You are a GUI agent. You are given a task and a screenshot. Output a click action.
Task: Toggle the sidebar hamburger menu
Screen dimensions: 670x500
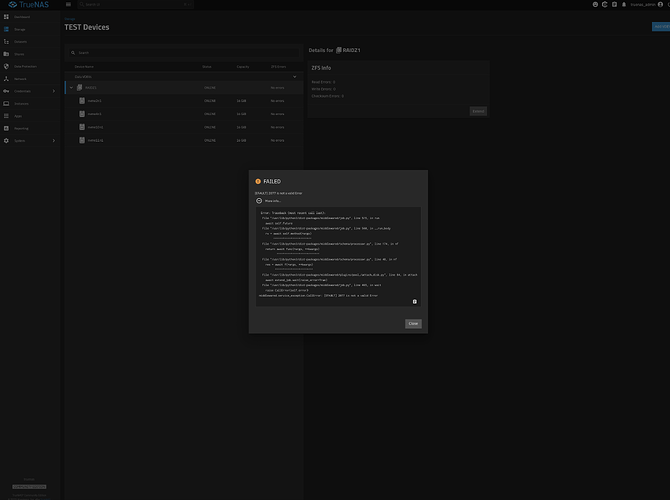(x=68, y=4)
